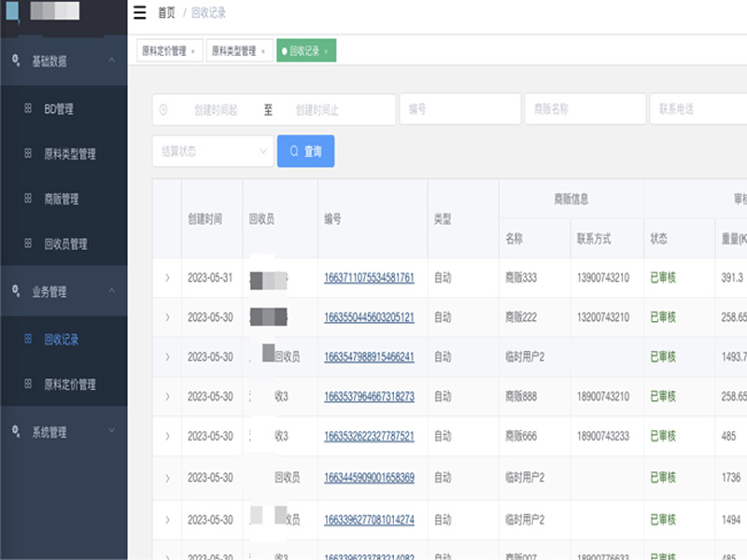Switch to the 原料定价管理 tab
The image size is (747, 560).
163,51
